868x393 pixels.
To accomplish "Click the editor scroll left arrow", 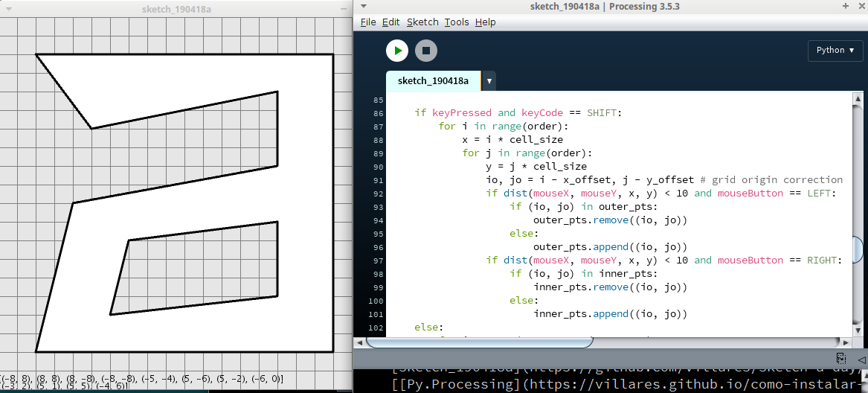I will 360,342.
